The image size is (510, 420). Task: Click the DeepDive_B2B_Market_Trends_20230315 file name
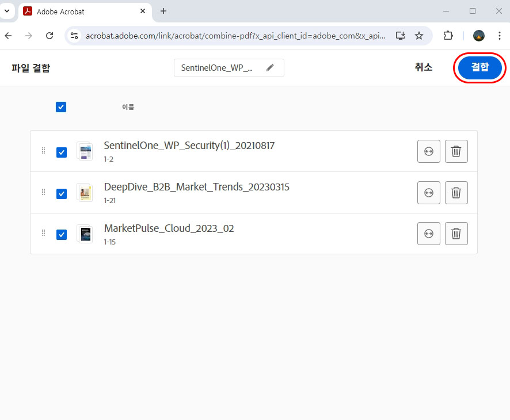tap(196, 187)
